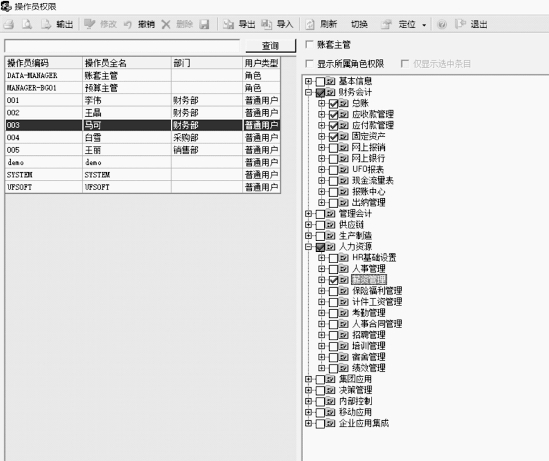Click the help icon beside 退出

pos(442,24)
